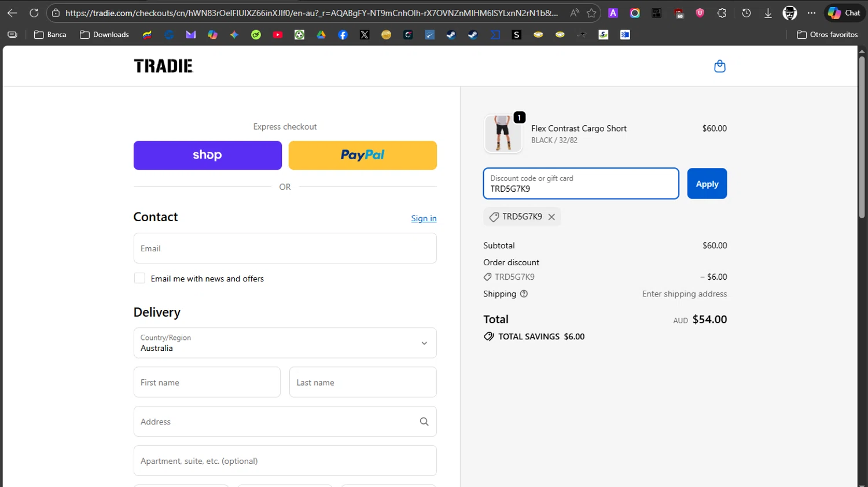
Task: Focus the Apartment, suite, etc. field
Action: tap(285, 461)
